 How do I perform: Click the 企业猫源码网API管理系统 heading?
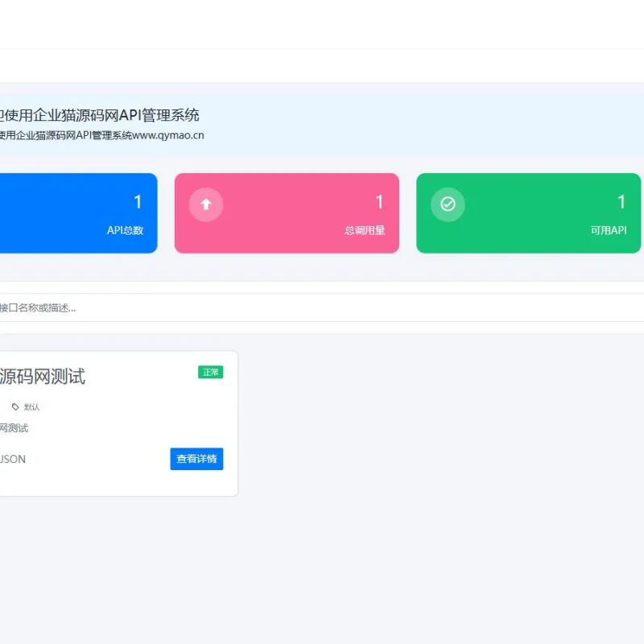coord(116,115)
